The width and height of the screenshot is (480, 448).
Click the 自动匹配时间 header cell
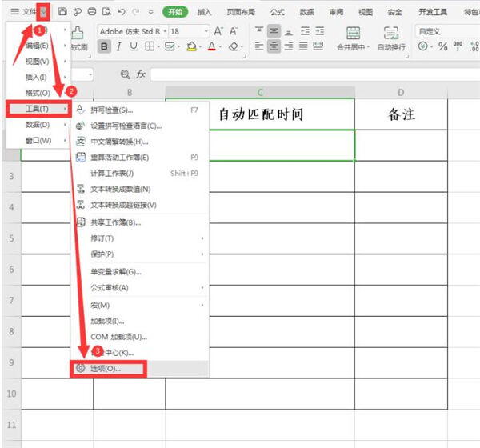click(x=260, y=114)
